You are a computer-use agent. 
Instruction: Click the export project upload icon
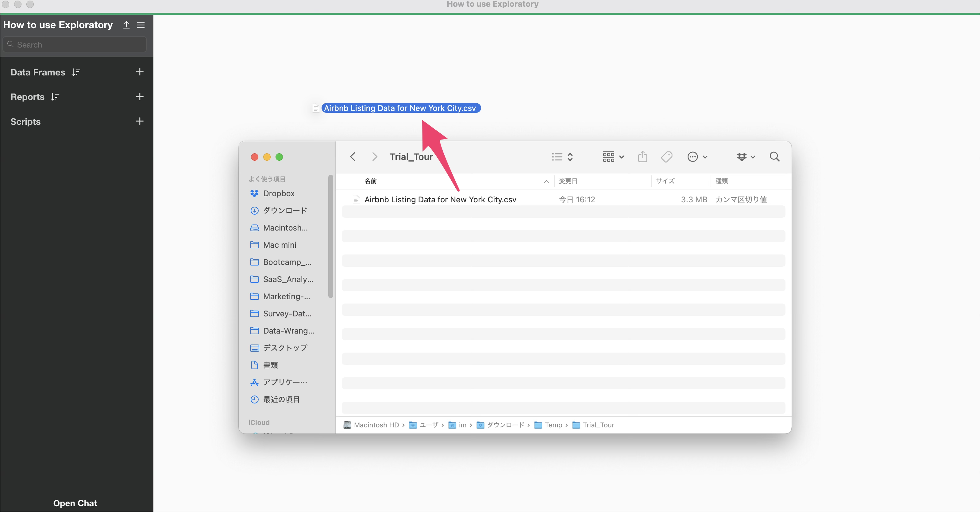(x=126, y=25)
